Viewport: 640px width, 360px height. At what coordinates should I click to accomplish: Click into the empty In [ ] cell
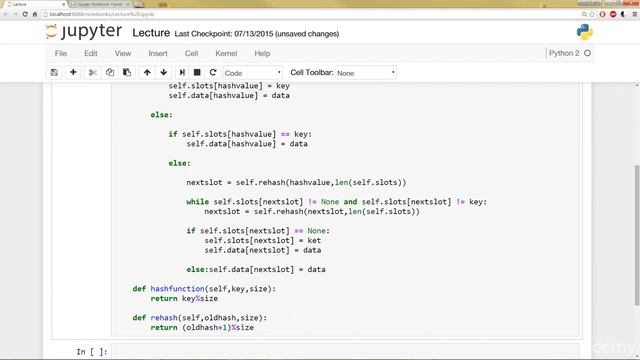click(x=345, y=351)
